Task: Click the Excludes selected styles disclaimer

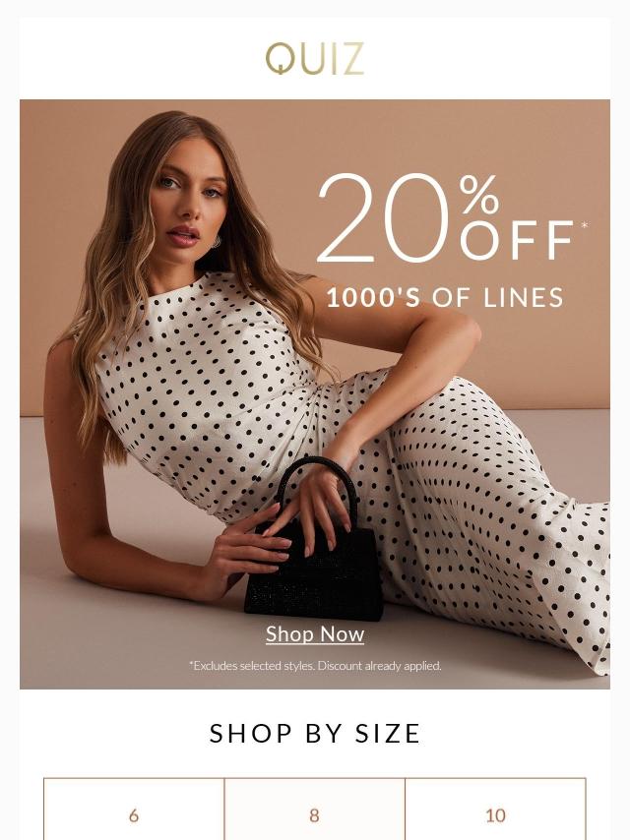Action: click(315, 666)
